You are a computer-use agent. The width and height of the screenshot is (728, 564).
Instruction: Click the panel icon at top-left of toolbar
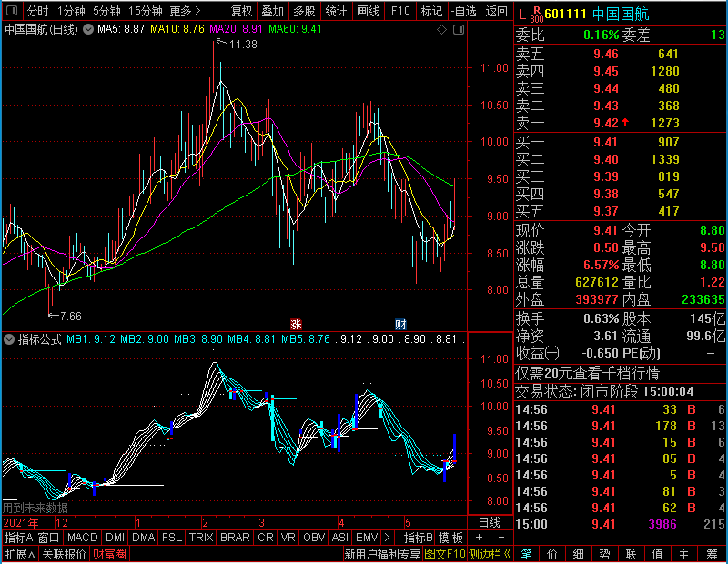pos(12,10)
